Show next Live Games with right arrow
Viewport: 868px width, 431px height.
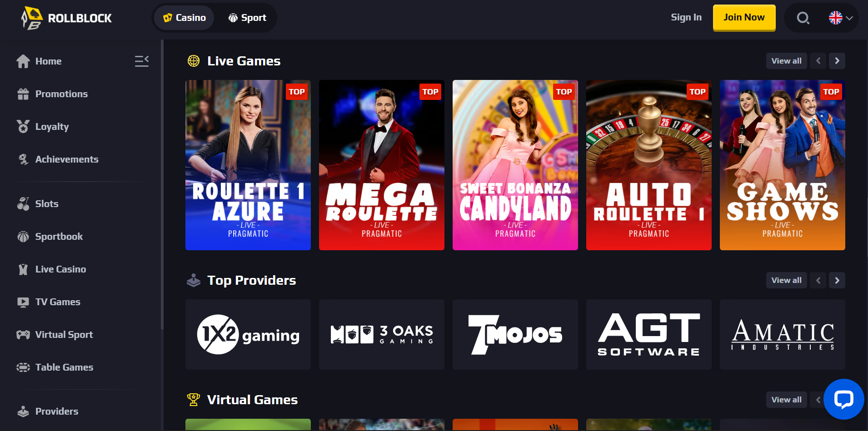(837, 61)
